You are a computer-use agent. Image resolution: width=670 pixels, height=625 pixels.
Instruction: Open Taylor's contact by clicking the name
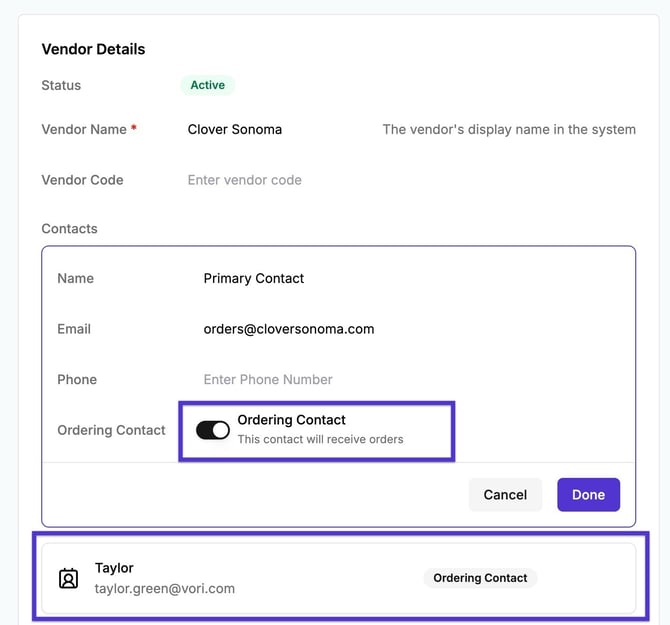pyautogui.click(x=114, y=568)
